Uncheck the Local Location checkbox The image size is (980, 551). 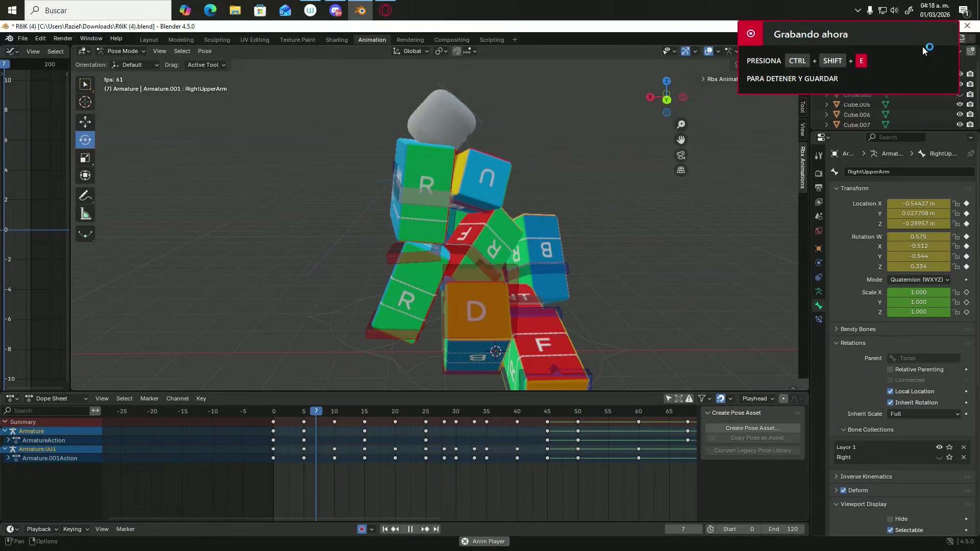point(891,391)
